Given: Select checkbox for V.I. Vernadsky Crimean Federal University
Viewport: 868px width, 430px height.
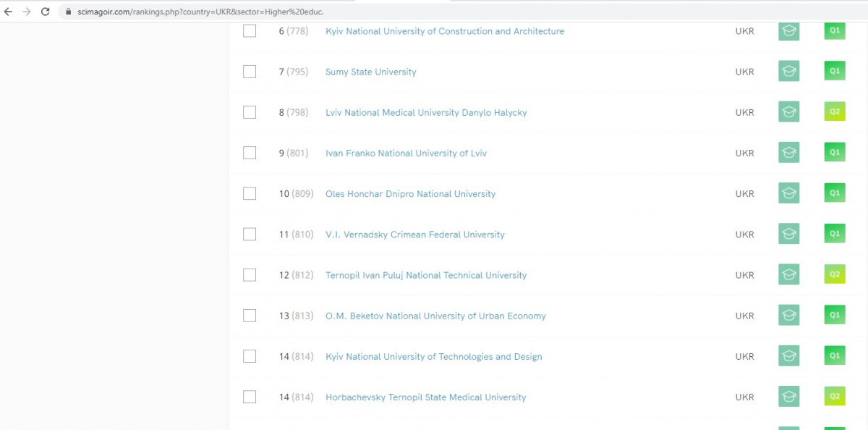Looking at the screenshot, I should [250, 235].
